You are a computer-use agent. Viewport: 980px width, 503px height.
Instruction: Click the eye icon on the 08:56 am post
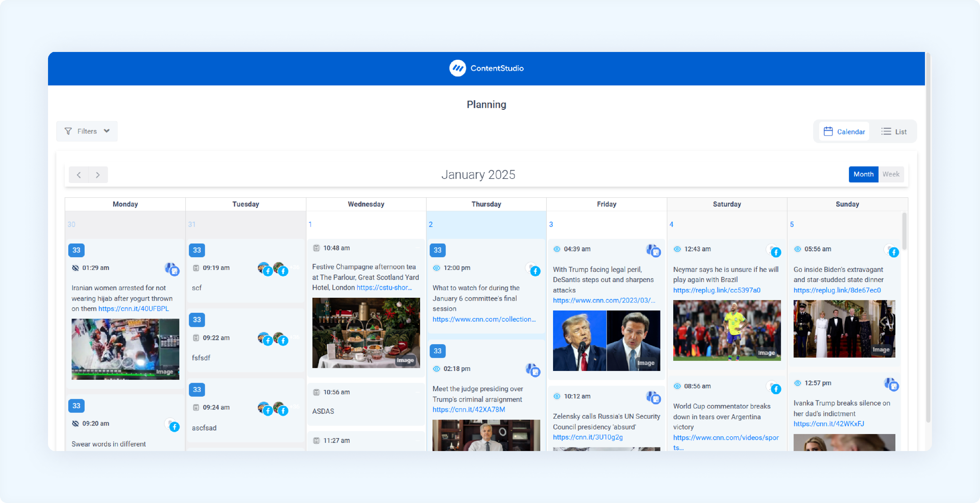point(677,386)
